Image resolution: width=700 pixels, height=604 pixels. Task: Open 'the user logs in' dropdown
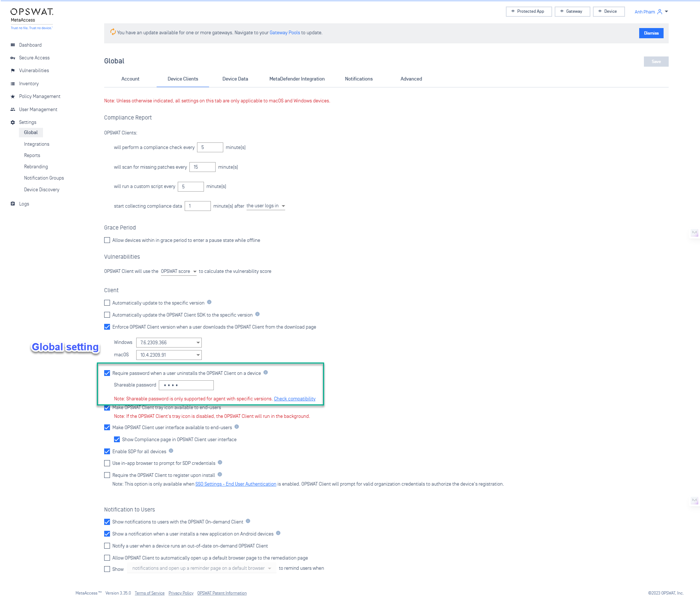pyautogui.click(x=266, y=206)
